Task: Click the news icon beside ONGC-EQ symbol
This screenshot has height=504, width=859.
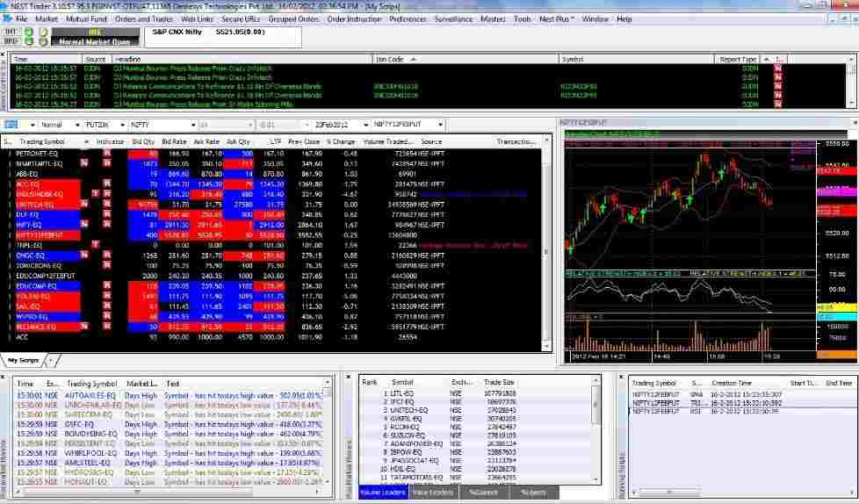Action: pyautogui.click(x=84, y=256)
